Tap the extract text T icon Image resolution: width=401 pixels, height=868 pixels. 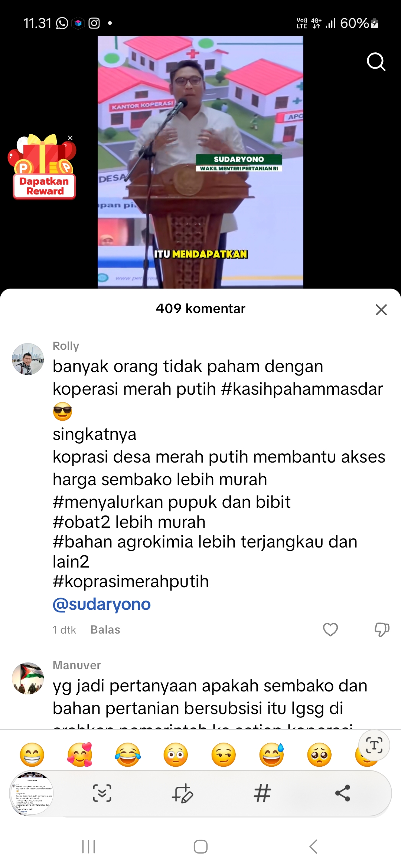click(x=374, y=745)
